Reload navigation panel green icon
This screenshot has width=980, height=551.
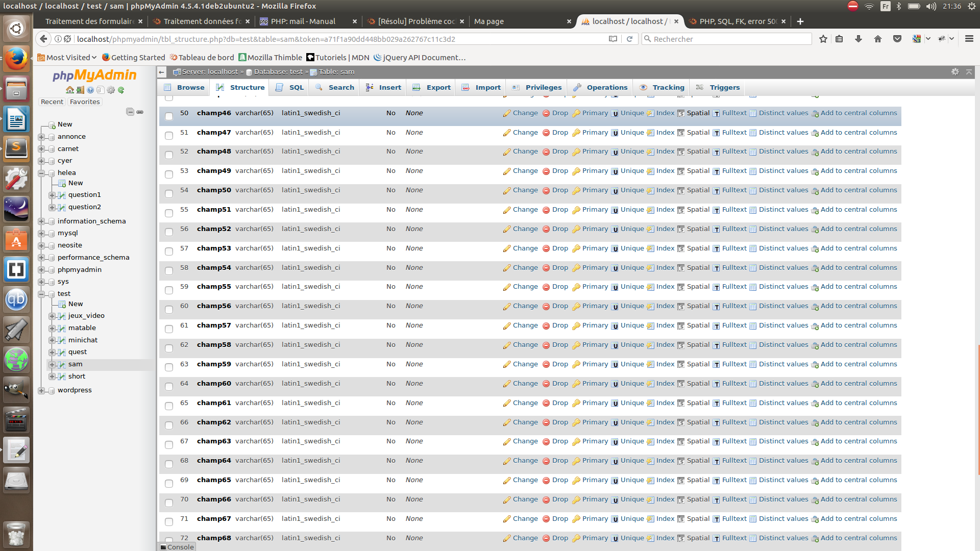click(x=121, y=90)
